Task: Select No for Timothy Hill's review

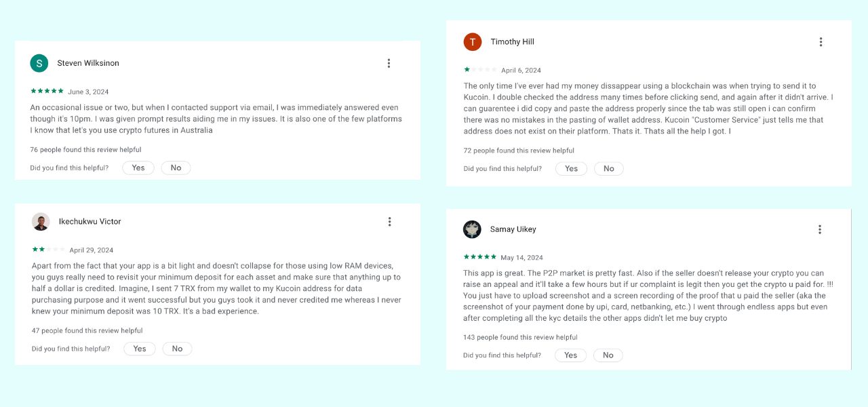Action: 608,168
